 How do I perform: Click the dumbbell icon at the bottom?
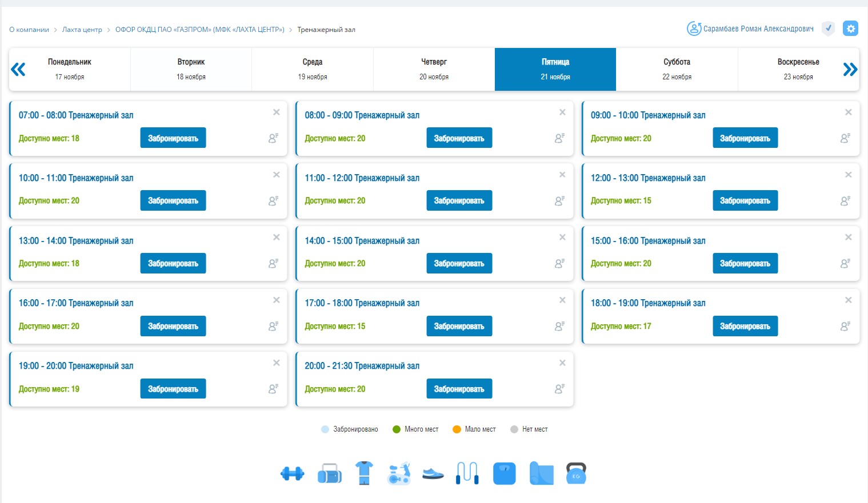(x=292, y=474)
